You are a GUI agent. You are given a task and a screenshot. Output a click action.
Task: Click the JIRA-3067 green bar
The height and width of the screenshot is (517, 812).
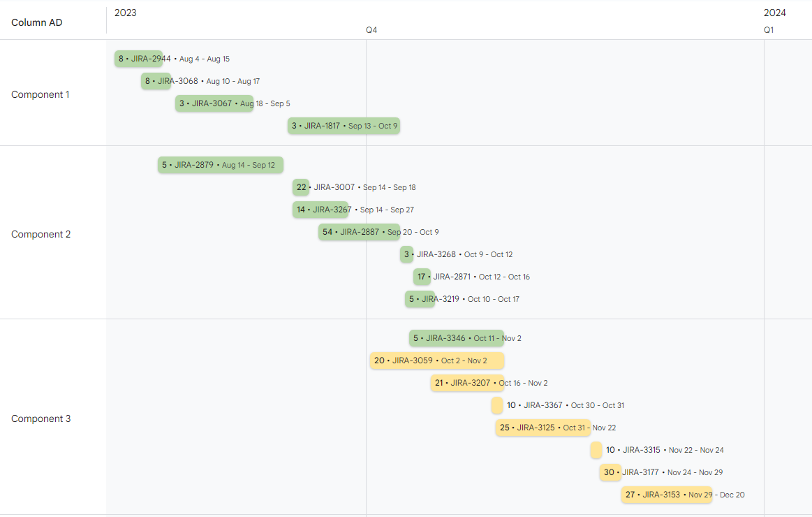214,103
